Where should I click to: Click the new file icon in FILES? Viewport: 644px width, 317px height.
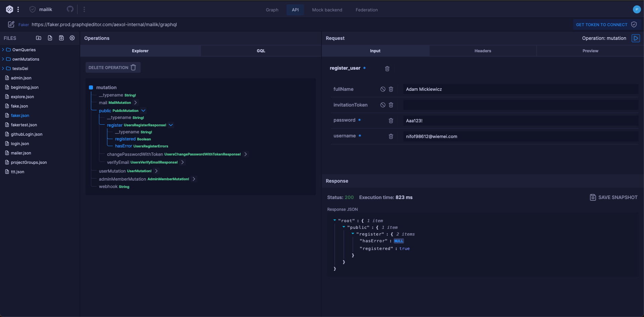[50, 38]
